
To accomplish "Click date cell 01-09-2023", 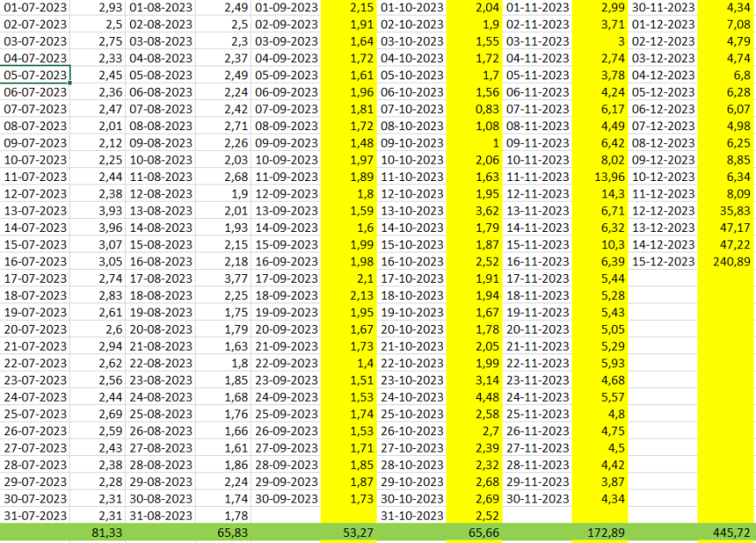I will (x=286, y=8).
